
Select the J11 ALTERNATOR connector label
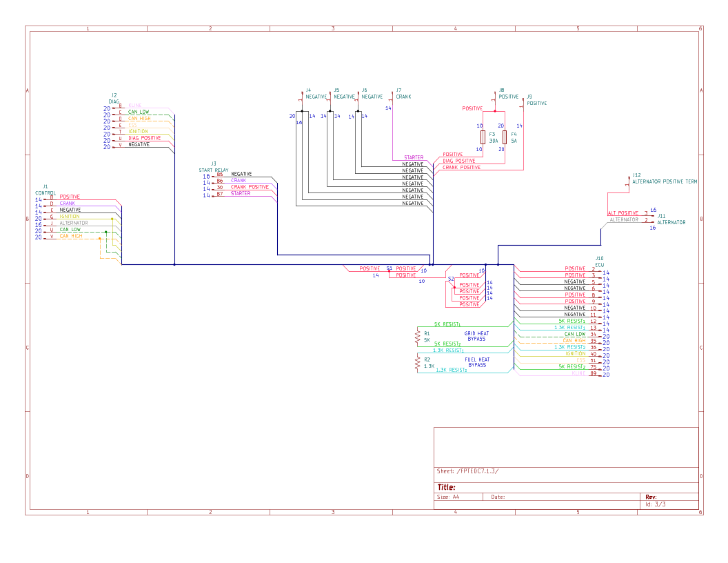pyautogui.click(x=670, y=219)
